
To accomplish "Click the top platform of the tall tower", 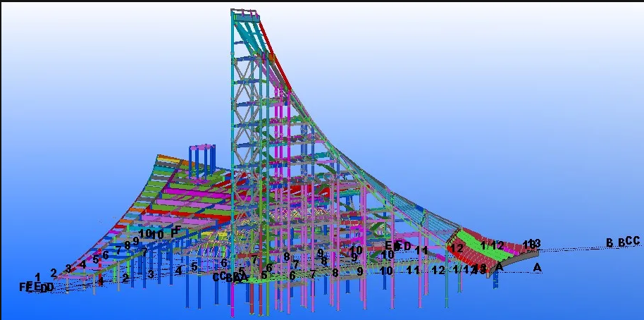I will [244, 13].
